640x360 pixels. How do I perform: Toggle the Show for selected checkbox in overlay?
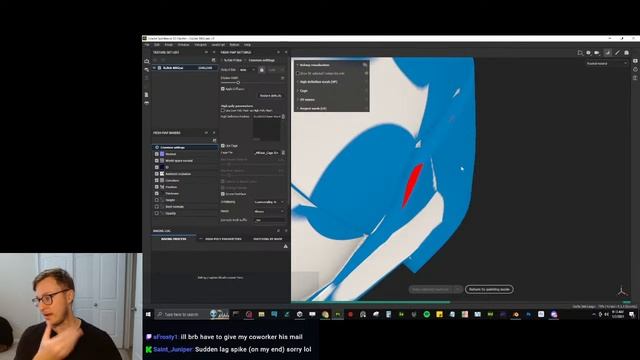(298, 73)
